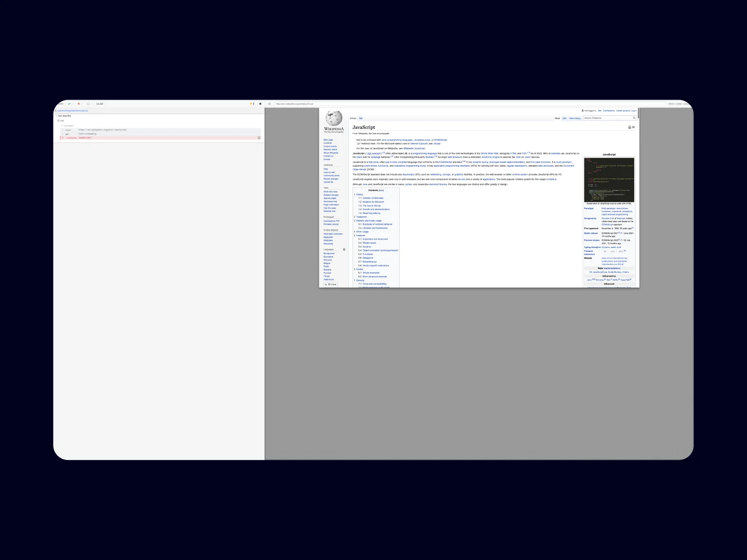Open the test-spec.js file link
747x560 pixels.
pyautogui.click(x=72, y=110)
